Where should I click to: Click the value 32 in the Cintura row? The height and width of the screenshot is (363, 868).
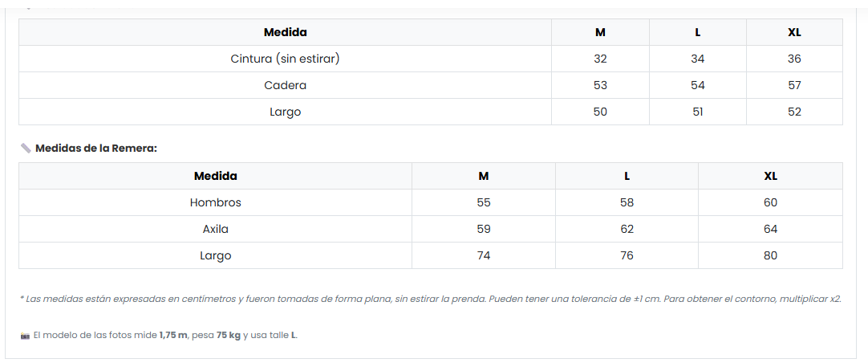[x=600, y=59]
